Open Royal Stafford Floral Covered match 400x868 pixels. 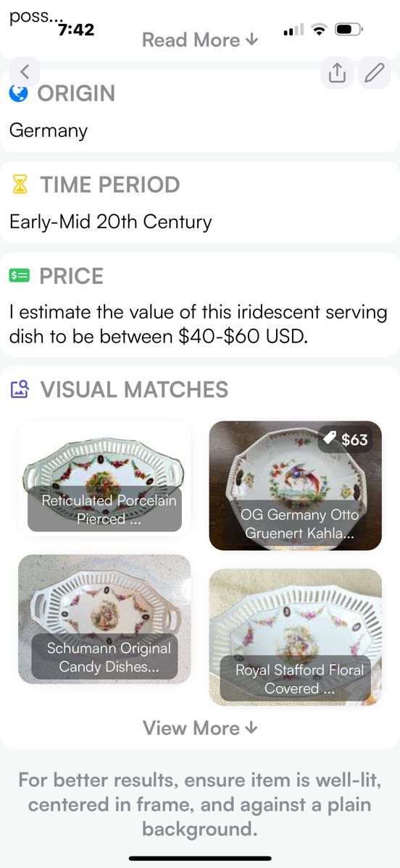[x=296, y=637]
